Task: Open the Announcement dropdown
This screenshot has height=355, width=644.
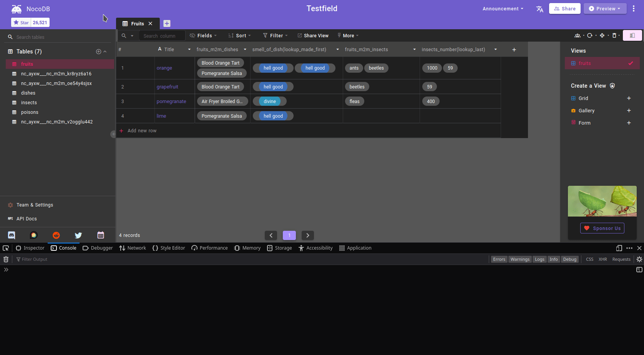Action: (503, 8)
